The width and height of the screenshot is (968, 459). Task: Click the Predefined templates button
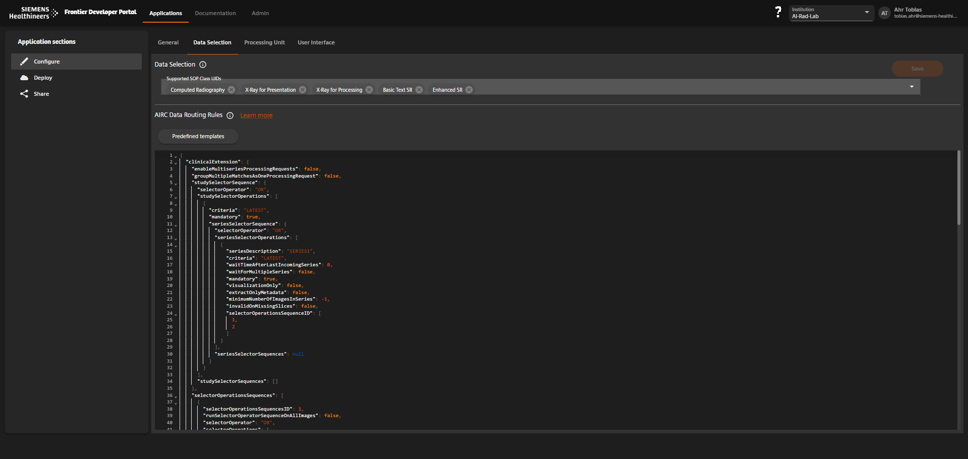point(198,136)
